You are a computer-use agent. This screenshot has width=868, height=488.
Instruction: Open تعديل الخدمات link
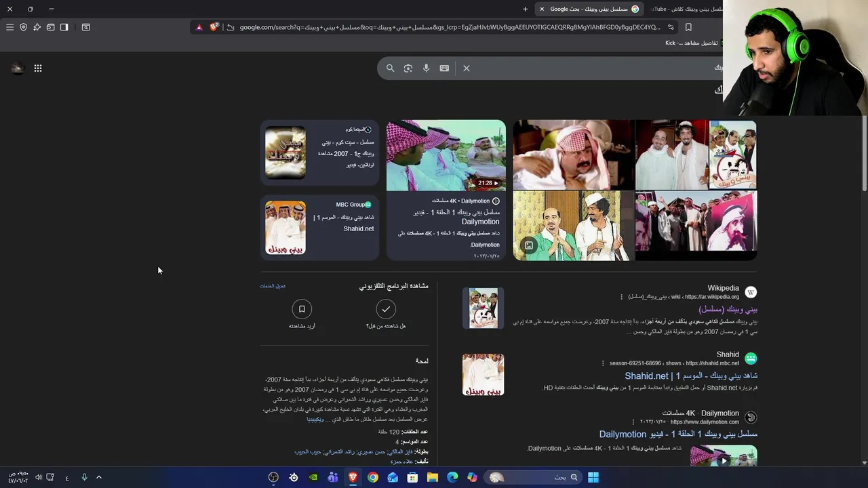coord(273,286)
